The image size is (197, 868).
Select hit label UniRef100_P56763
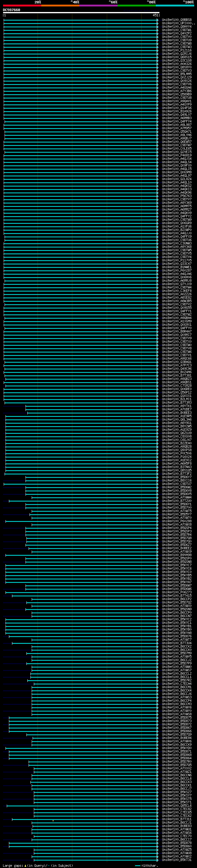177,196
